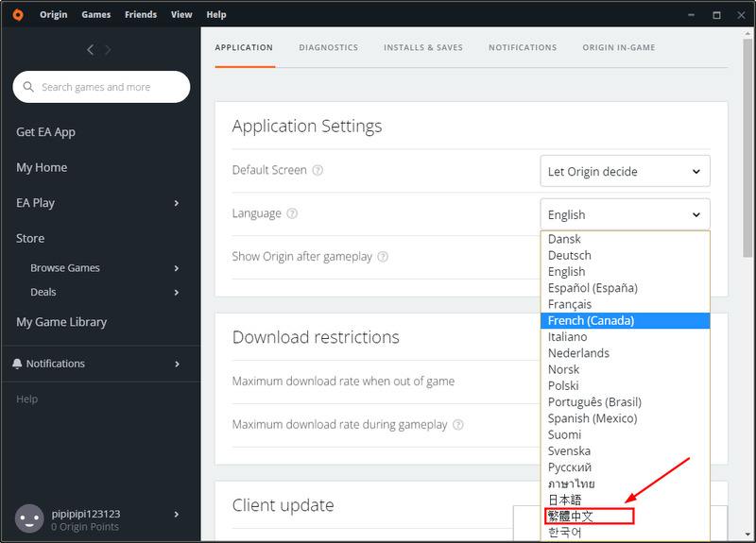Select the Application tab
Image resolution: width=756 pixels, height=543 pixels.
coord(244,48)
